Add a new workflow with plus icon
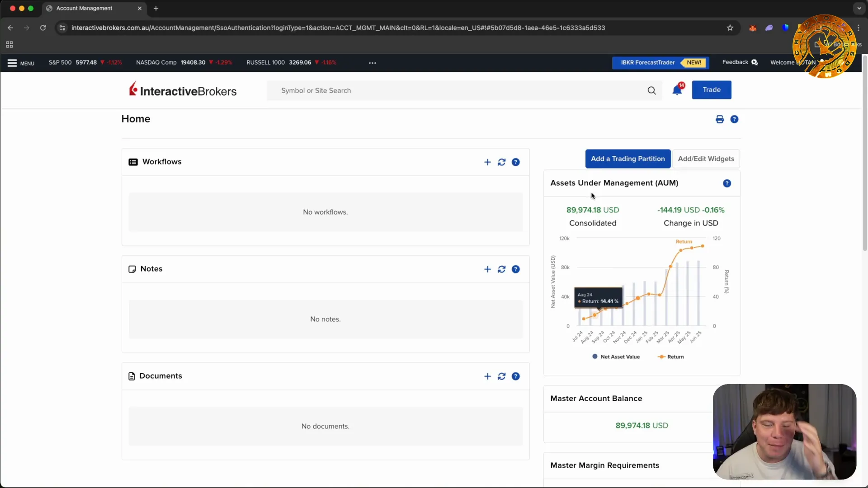 pyautogui.click(x=487, y=162)
